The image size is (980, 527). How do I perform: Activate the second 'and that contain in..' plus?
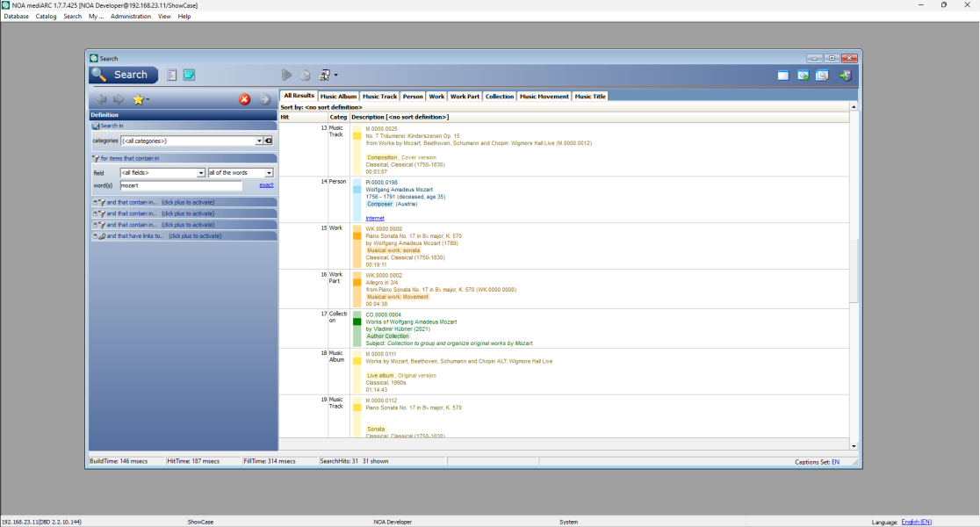point(95,213)
